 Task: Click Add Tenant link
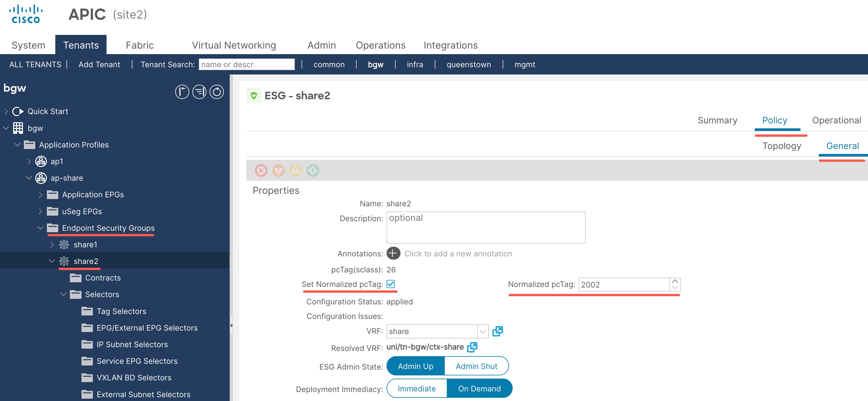(x=99, y=64)
